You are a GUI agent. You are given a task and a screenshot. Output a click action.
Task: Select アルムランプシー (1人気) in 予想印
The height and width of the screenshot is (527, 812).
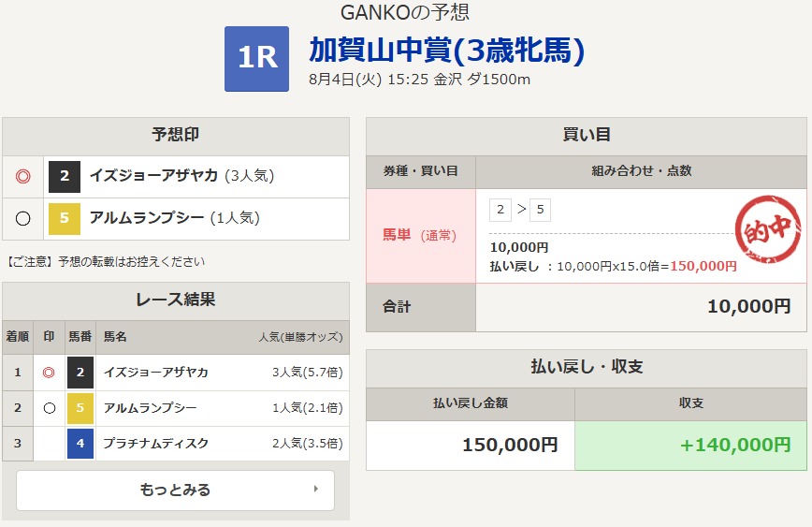click(175, 218)
